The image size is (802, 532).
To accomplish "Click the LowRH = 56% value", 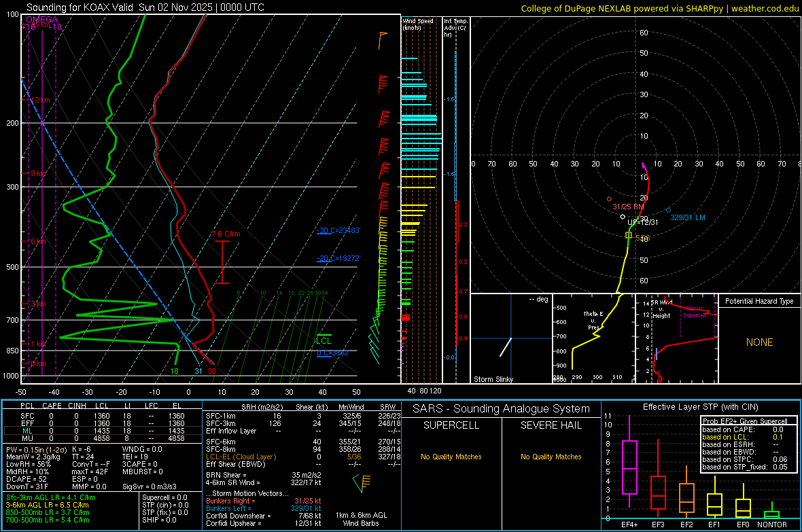I will (x=29, y=464).
